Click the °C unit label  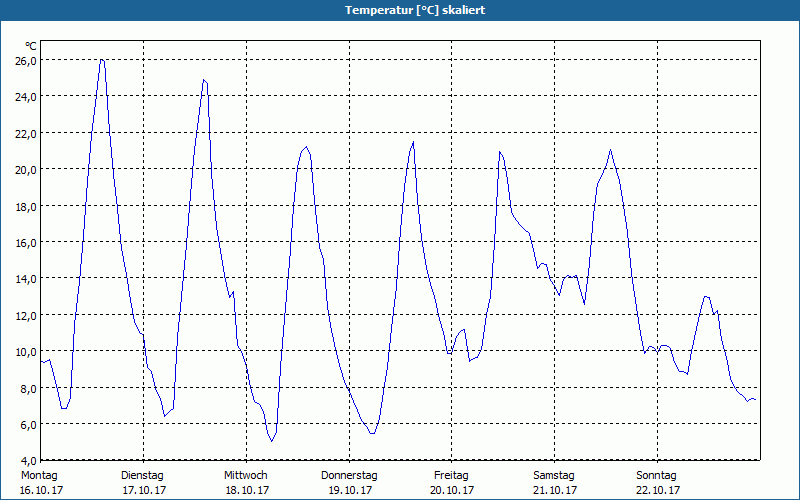click(31, 46)
